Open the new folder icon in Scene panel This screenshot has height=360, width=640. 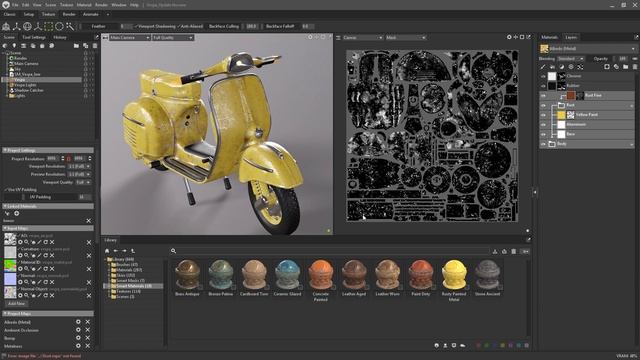pyautogui.click(x=76, y=46)
